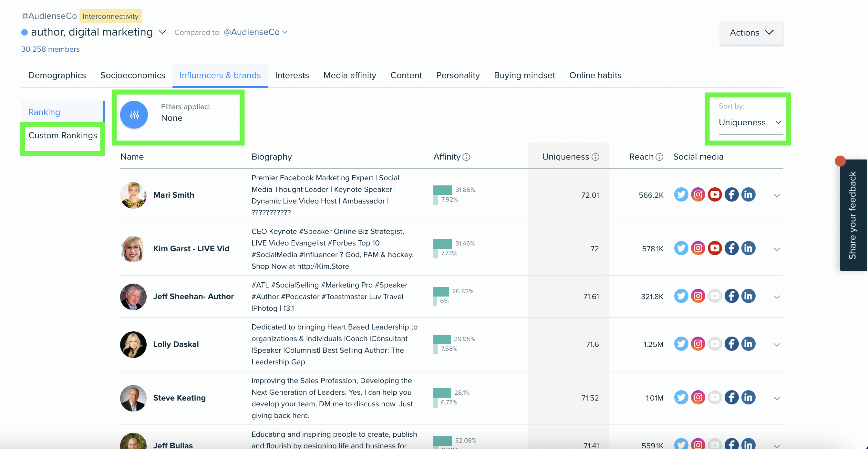Click the Uniqueness info icon
This screenshot has height=449, width=868.
pos(596,157)
